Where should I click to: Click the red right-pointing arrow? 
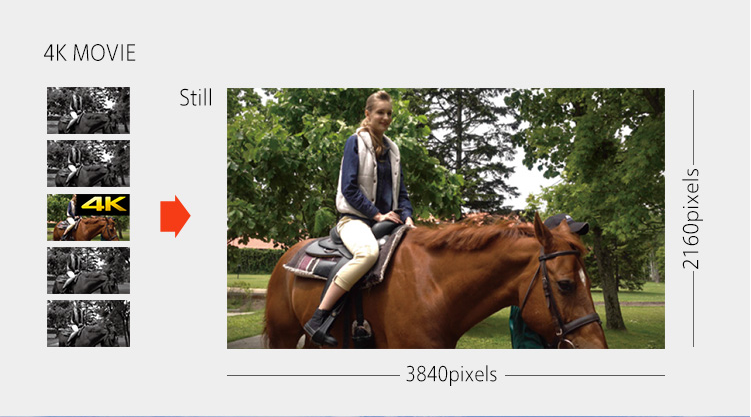pos(175,216)
